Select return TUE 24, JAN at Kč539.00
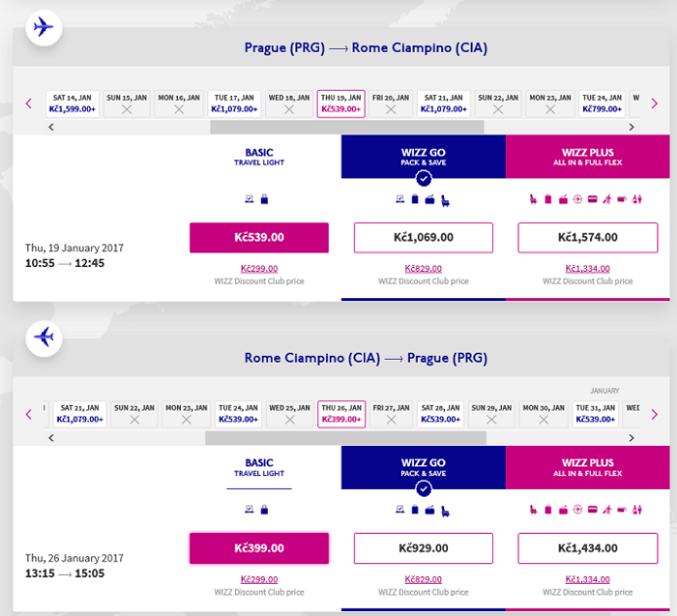 click(238, 415)
